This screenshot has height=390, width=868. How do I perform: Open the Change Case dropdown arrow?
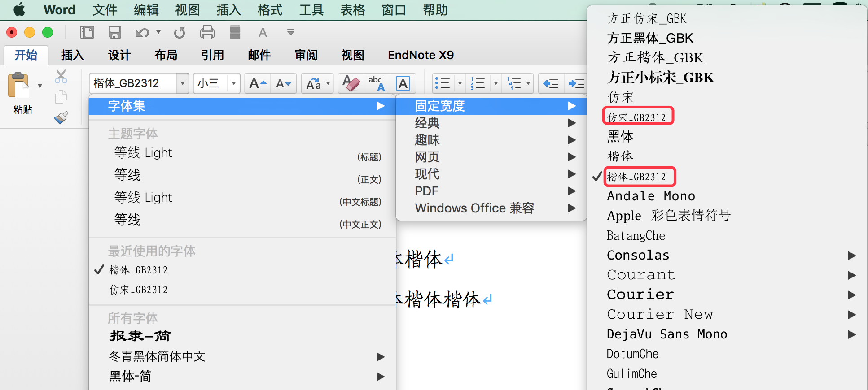click(328, 83)
